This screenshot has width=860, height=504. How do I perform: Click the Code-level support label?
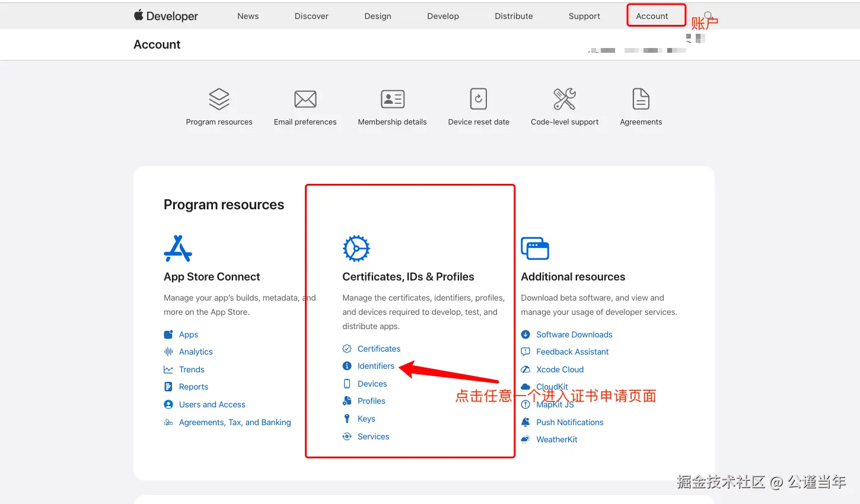tap(565, 122)
